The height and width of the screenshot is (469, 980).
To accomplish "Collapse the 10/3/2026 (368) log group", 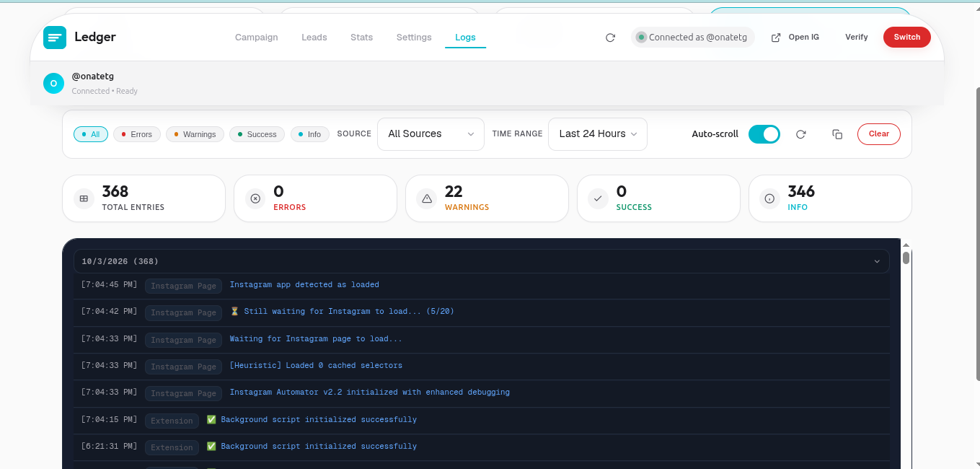I will click(x=482, y=261).
